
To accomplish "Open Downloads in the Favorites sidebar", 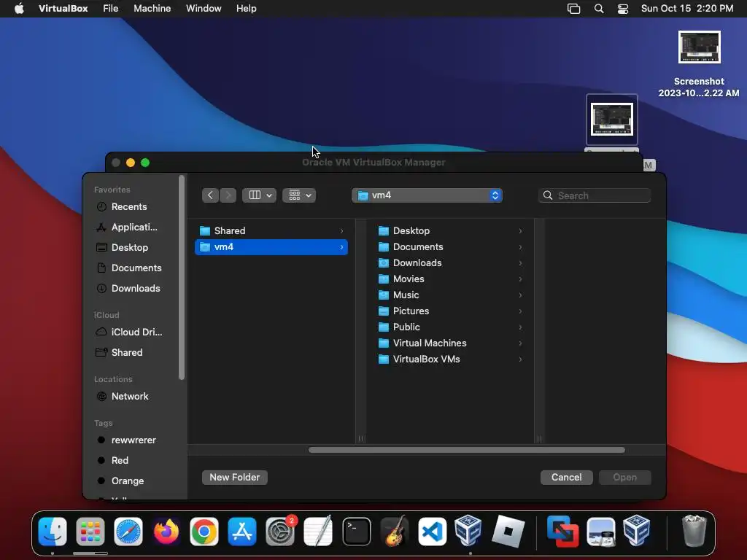I will click(128, 289).
